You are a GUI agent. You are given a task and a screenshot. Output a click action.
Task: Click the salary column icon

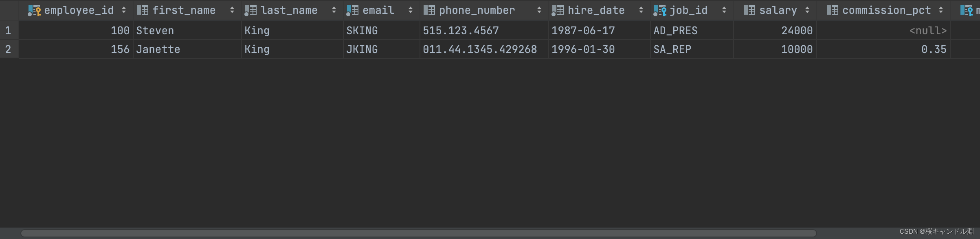tap(749, 10)
